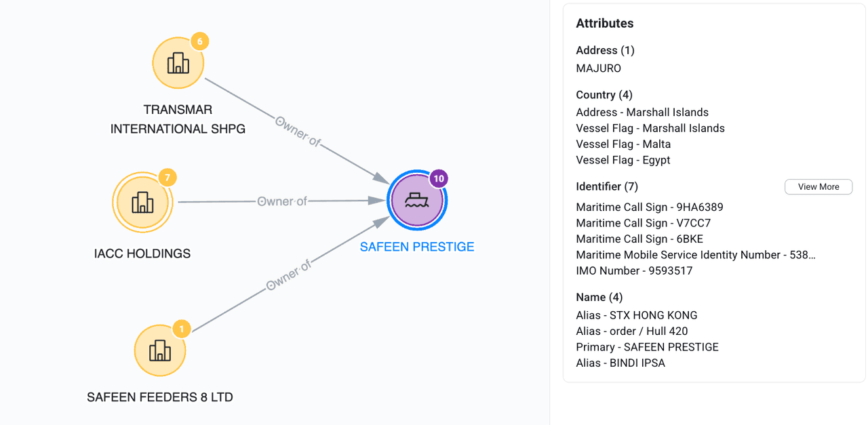Click the Alias STX HONG KONG entry
This screenshot has width=868, height=425.
[636, 315]
